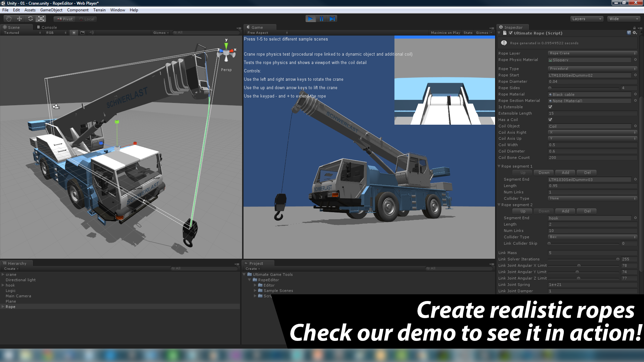Click the Play button to run simulation
Viewport: 644px width, 362px height.
(311, 18)
